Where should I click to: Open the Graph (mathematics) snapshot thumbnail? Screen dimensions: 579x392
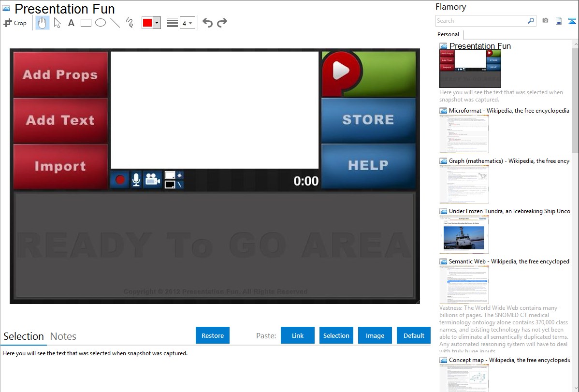click(464, 184)
